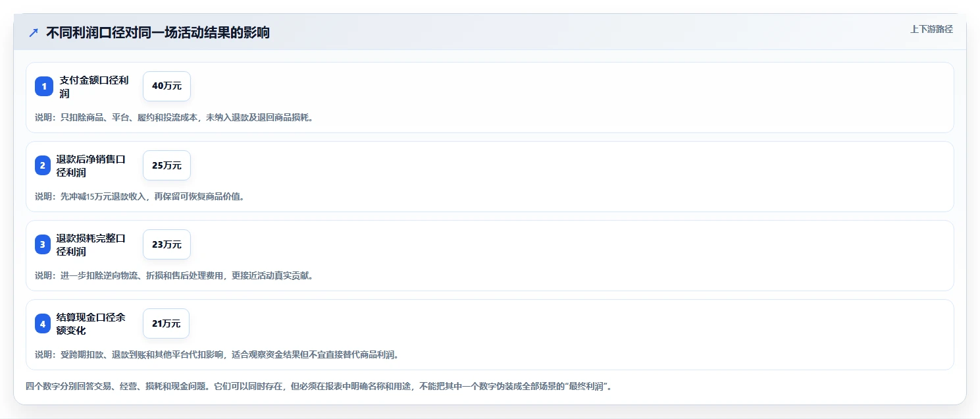Click the label 支付金额口径利润
Screen dimensions: 980x419
tap(94, 86)
